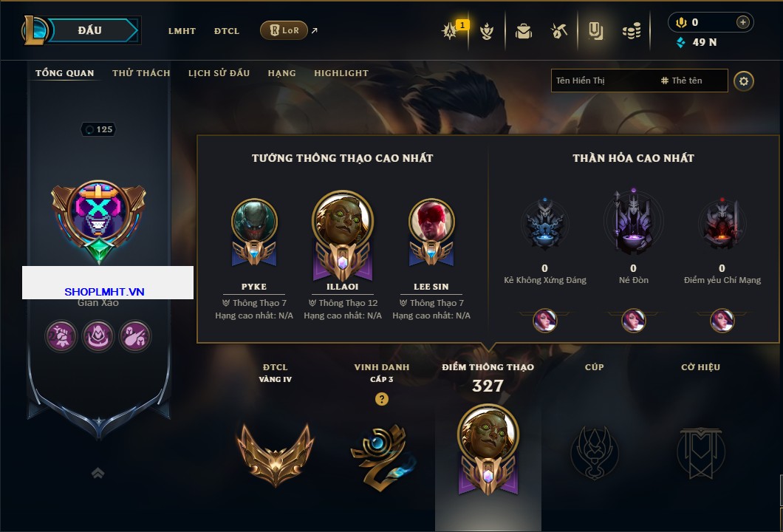Open the Clash trophy icon
Screen dimensions: 783x532
coord(486,31)
